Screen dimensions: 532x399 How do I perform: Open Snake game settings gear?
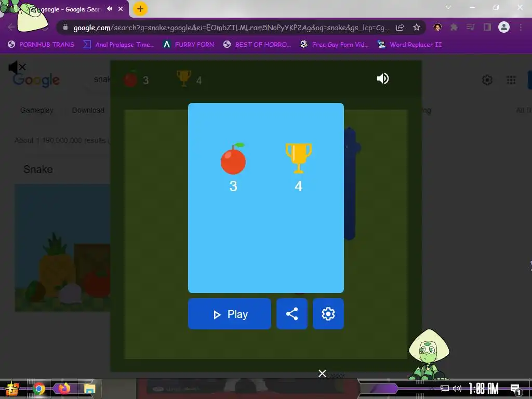(328, 314)
